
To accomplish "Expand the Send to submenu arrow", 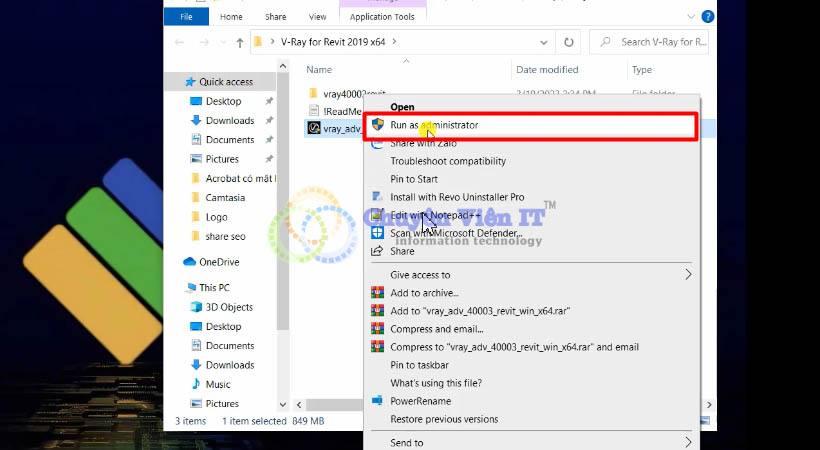I will [688, 442].
